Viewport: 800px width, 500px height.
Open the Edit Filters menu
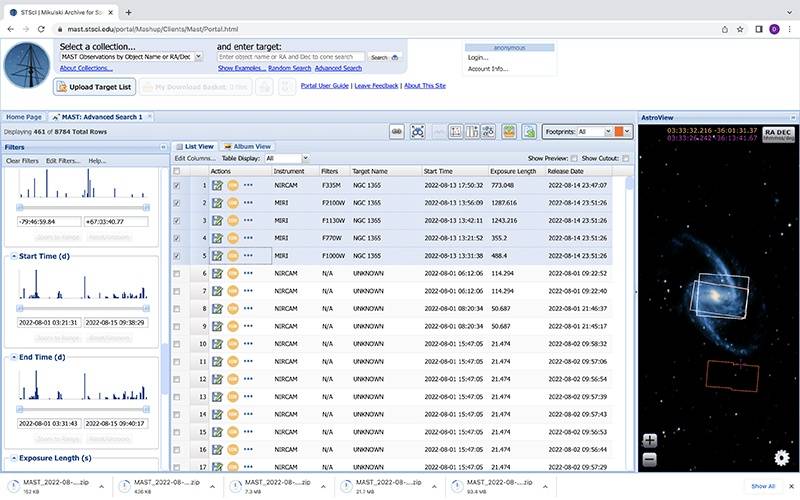[x=63, y=161]
